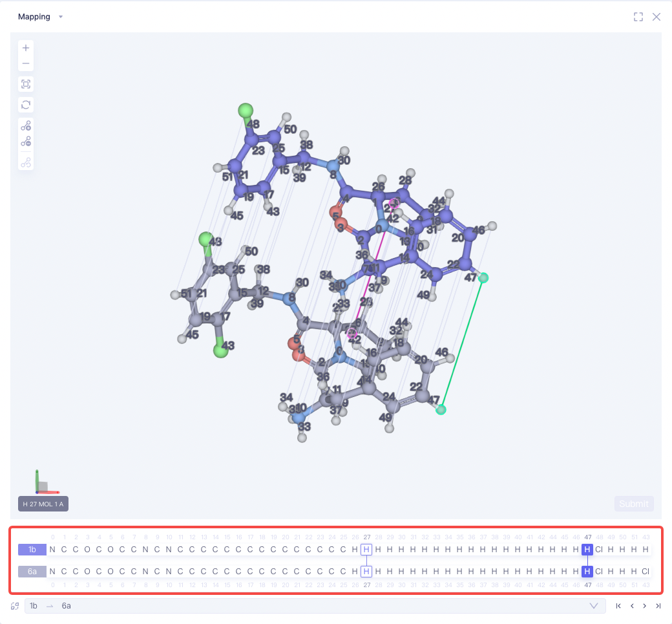Click the link icon left of pair selector
This screenshot has height=624, width=672.
15,606
